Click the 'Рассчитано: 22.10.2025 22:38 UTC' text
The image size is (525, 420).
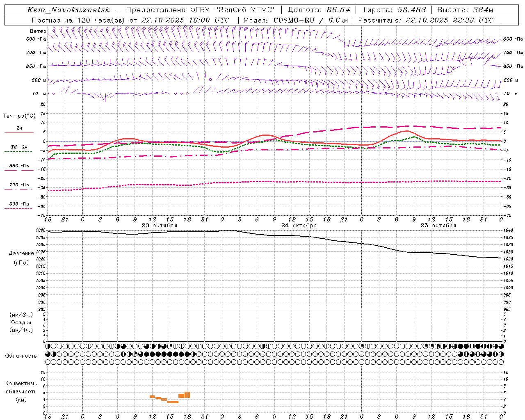pyautogui.click(x=426, y=20)
